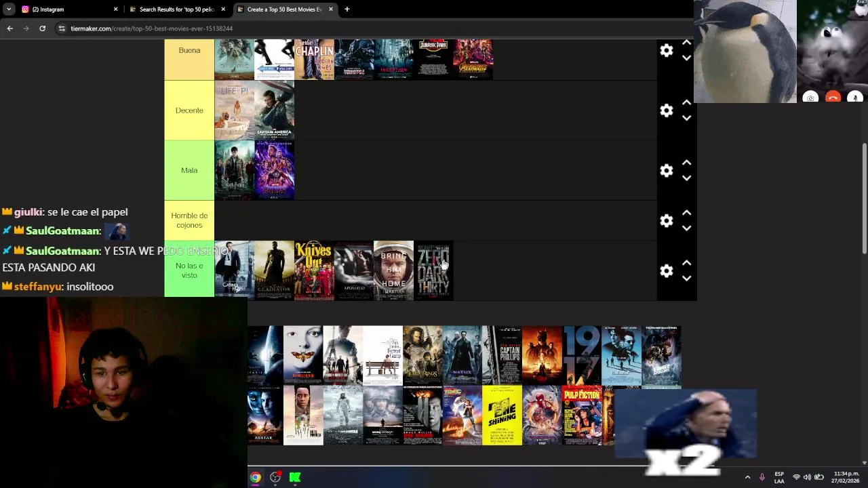Viewport: 868px width, 488px height.
Task: Select the Gladiator poster
Action: coord(274,270)
